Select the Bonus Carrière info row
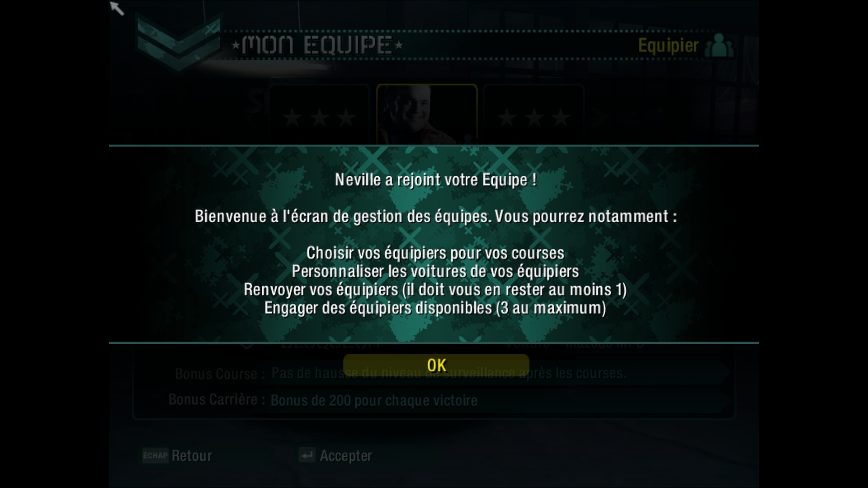The width and height of the screenshot is (868, 488). (x=432, y=400)
